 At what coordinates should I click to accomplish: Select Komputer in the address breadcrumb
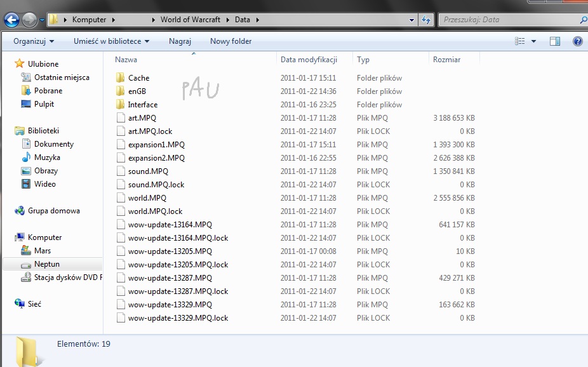coord(90,20)
